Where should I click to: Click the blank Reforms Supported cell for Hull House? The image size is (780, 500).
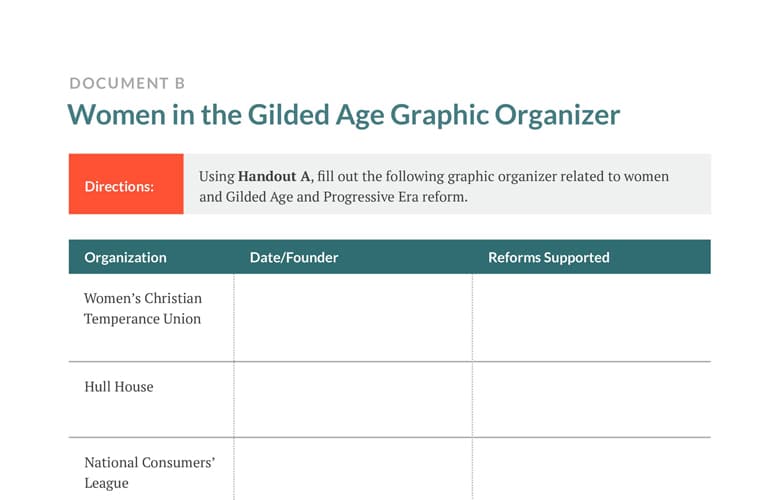click(591, 399)
